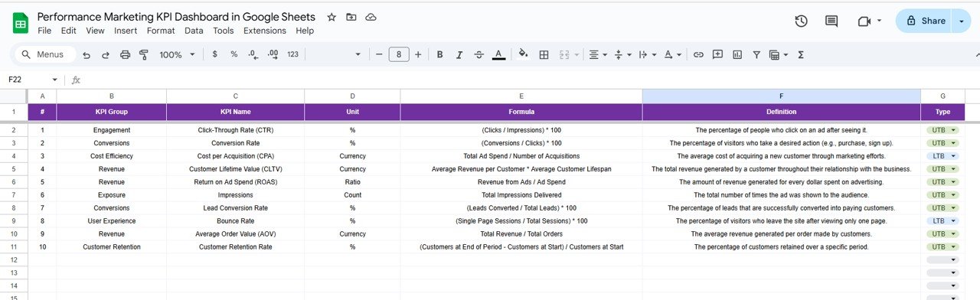The width and height of the screenshot is (980, 300).
Task: Open the text color picker
Action: (x=498, y=54)
